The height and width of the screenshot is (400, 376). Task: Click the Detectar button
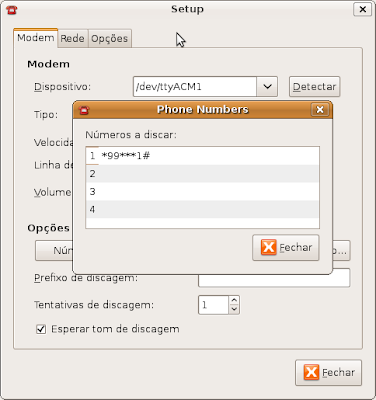314,87
